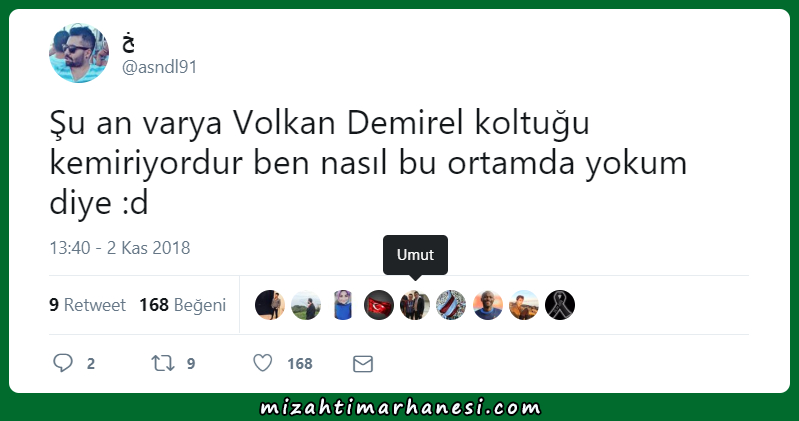799x421 pixels.
Task: Click the number 2 next to reply icon
Action: [x=91, y=363]
